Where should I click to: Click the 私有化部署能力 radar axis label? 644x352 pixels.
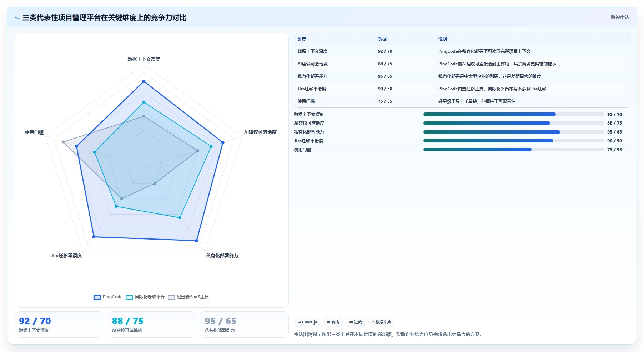click(x=222, y=256)
